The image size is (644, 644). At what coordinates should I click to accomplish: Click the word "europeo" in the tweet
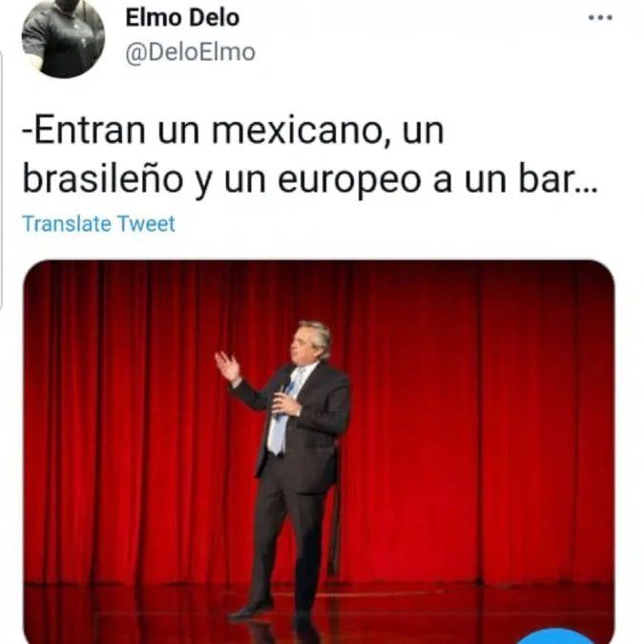click(349, 181)
